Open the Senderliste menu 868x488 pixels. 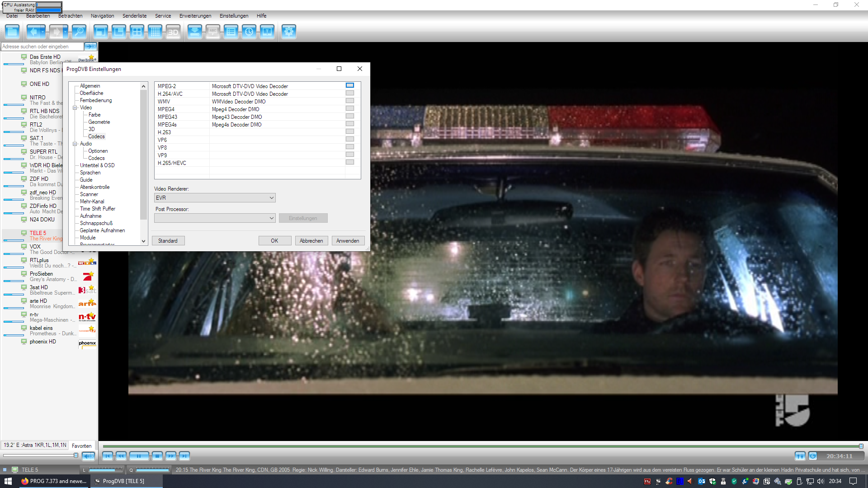134,16
